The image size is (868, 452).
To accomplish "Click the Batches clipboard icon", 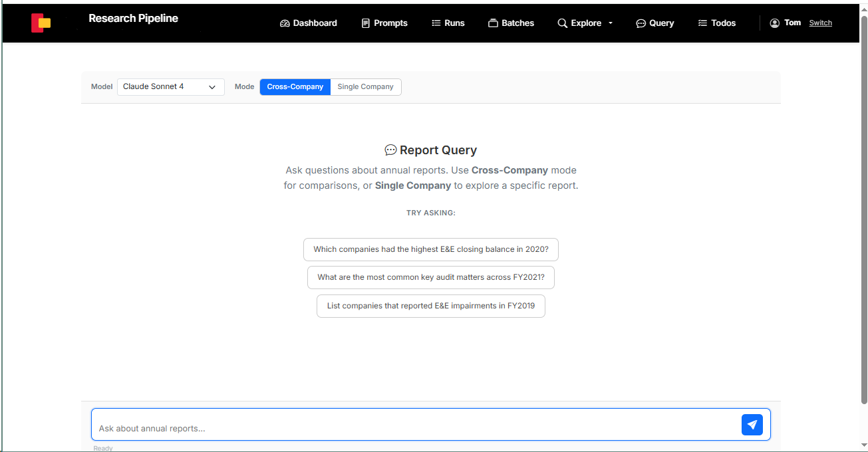I will [x=492, y=23].
